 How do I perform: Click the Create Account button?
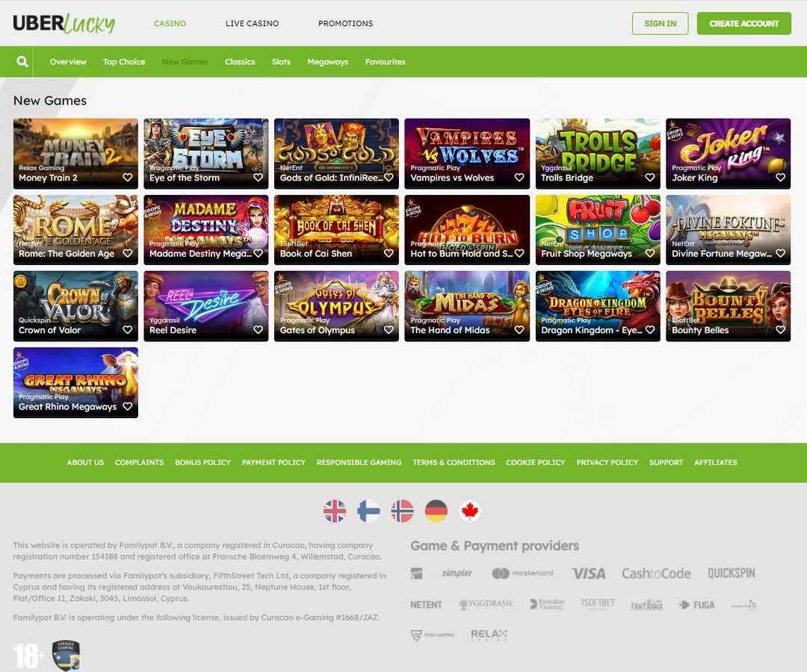coord(744,24)
